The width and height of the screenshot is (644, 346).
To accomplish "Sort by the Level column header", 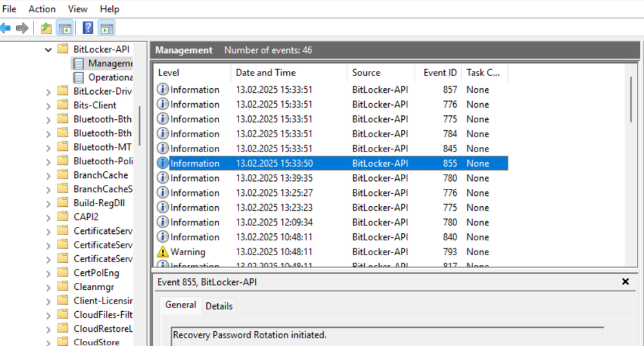I will (x=192, y=73).
